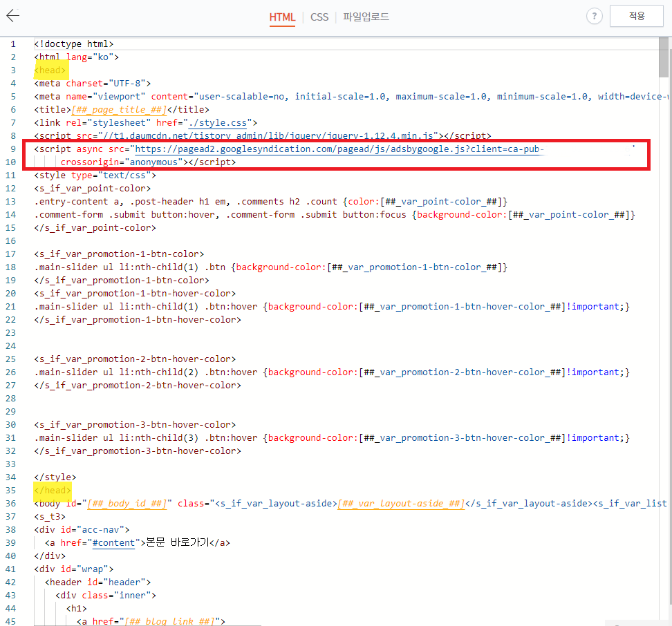Click line number 35 in gutter
Viewport: 672px width, 626px height.
click(10, 491)
